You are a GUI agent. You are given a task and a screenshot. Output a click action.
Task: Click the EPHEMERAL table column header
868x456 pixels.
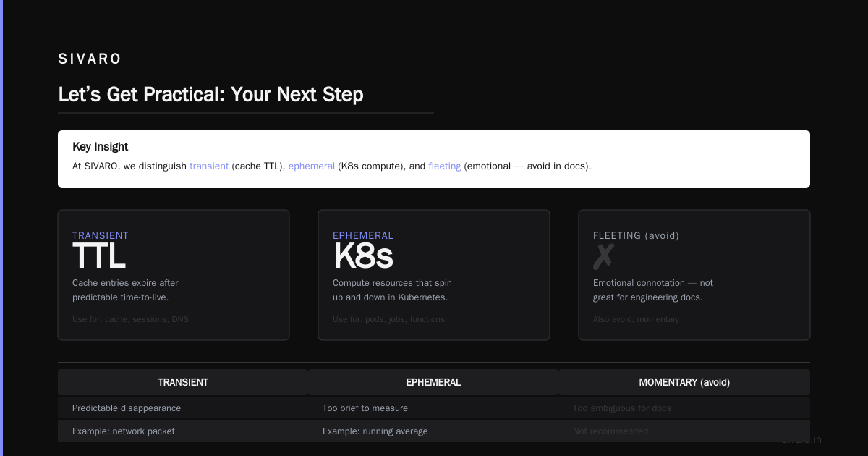point(433,382)
